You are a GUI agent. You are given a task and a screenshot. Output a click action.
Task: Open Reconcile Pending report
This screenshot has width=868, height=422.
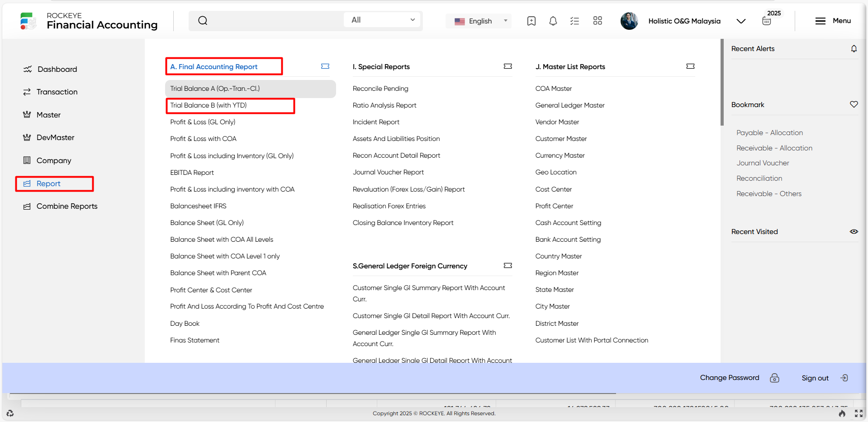[380, 89]
